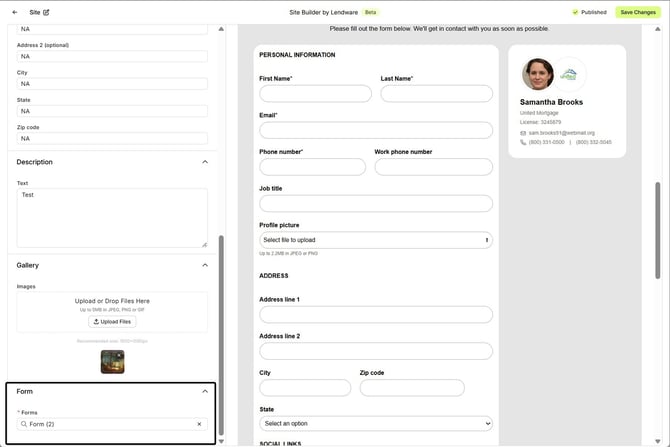Collapse the Gallery section

205,265
